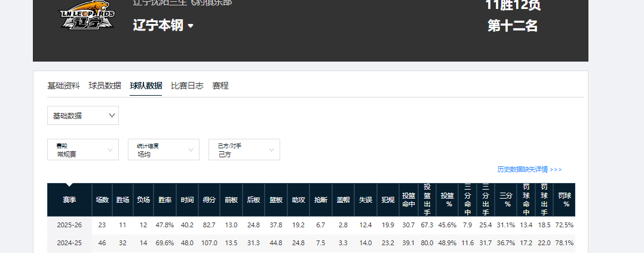Viewport: 644px width, 253px height.
Task: Click the Liaoning Leopards team logo
Action: coord(85,18)
